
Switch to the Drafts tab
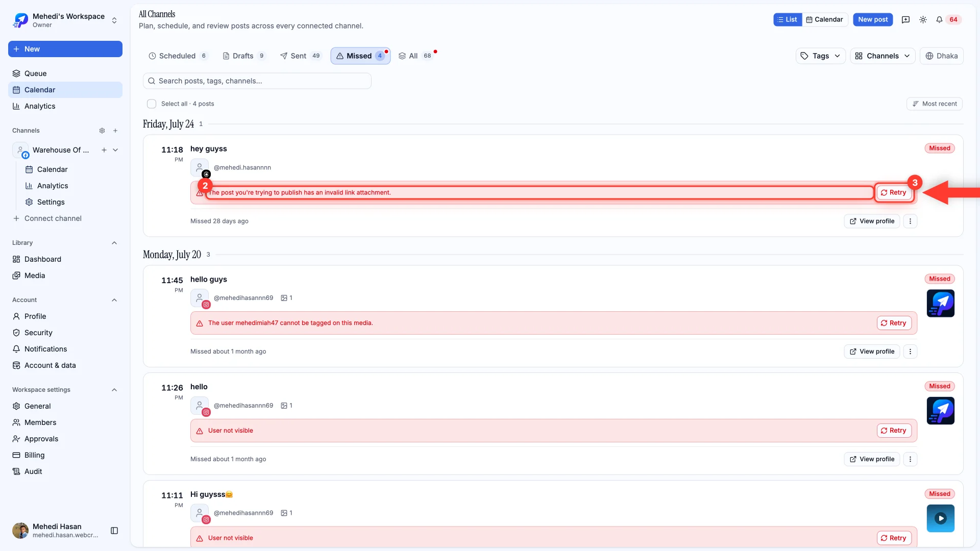click(x=244, y=56)
